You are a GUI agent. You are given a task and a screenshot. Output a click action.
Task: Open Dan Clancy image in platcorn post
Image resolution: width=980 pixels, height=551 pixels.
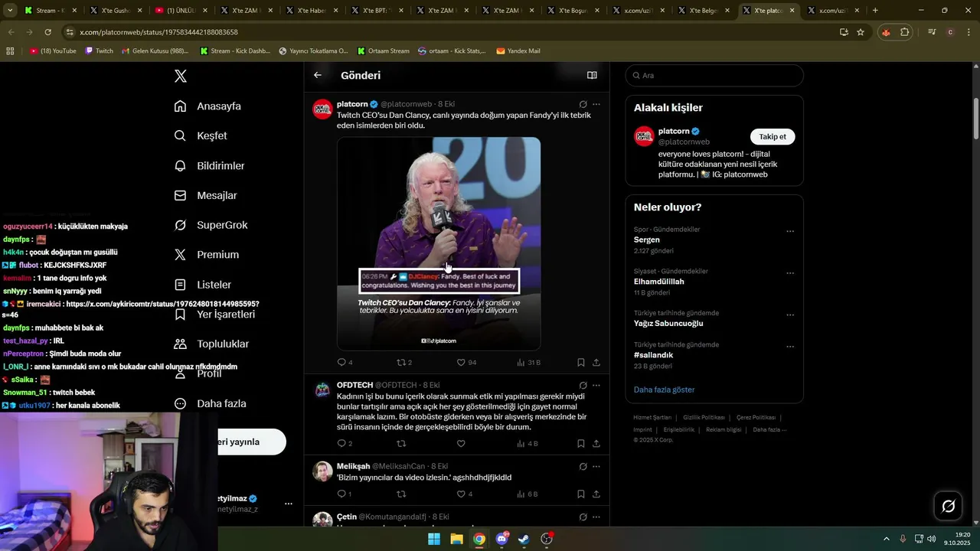pos(439,243)
